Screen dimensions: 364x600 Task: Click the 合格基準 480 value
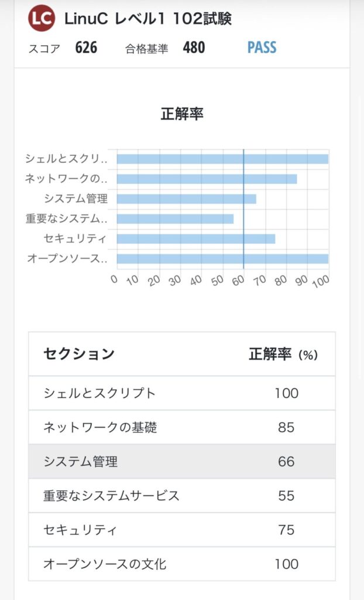tap(194, 48)
